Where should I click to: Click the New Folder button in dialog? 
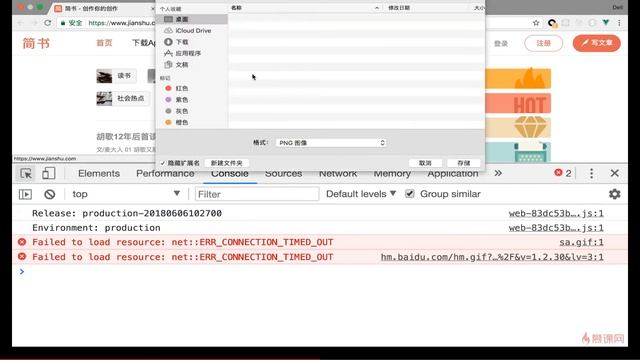click(227, 163)
